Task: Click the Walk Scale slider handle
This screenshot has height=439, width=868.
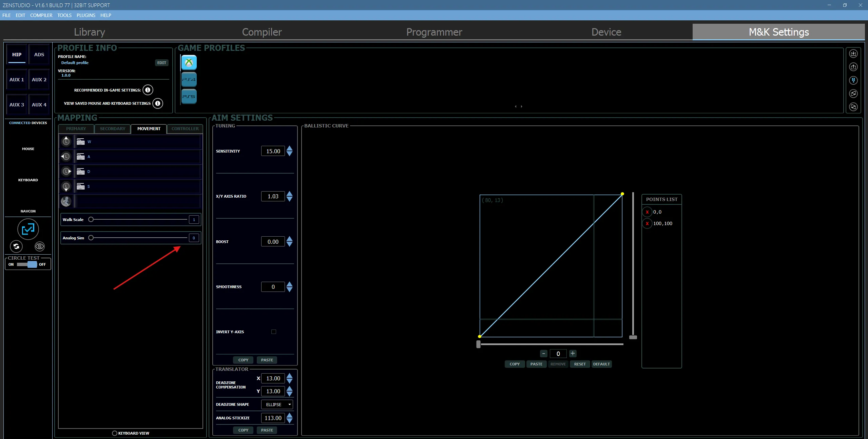Action: point(91,219)
